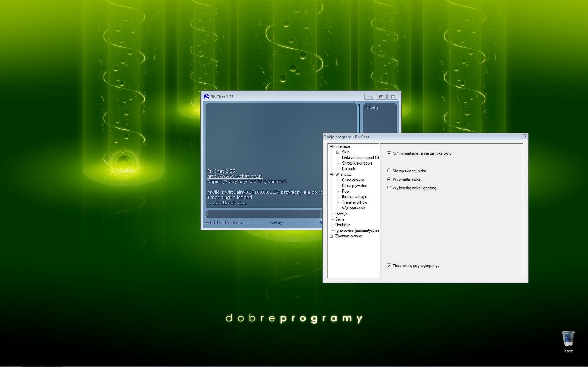The height and width of the screenshot is (367, 588).
Task: Minimize the RivChat 2.35 window
Action: [370, 97]
